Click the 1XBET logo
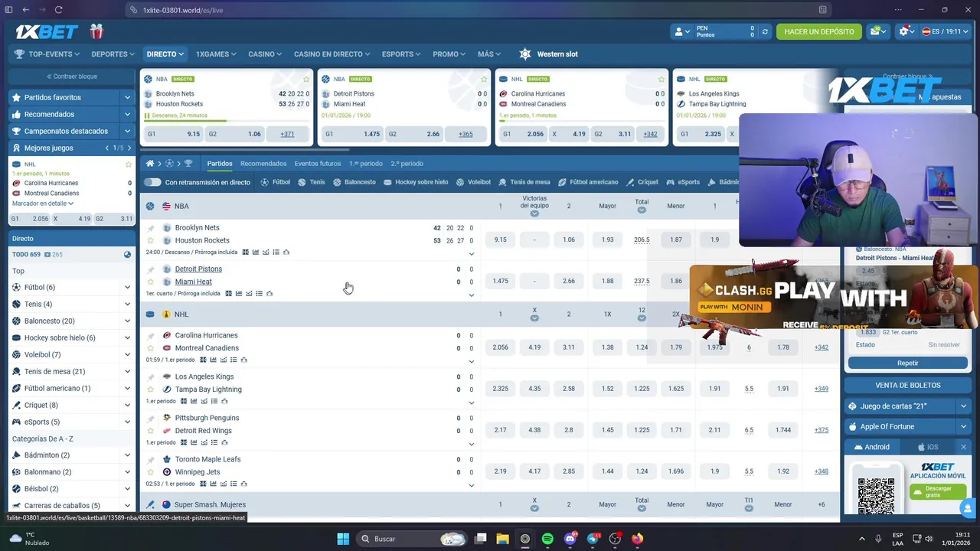Image resolution: width=980 pixels, height=551 pixels. 47,31
